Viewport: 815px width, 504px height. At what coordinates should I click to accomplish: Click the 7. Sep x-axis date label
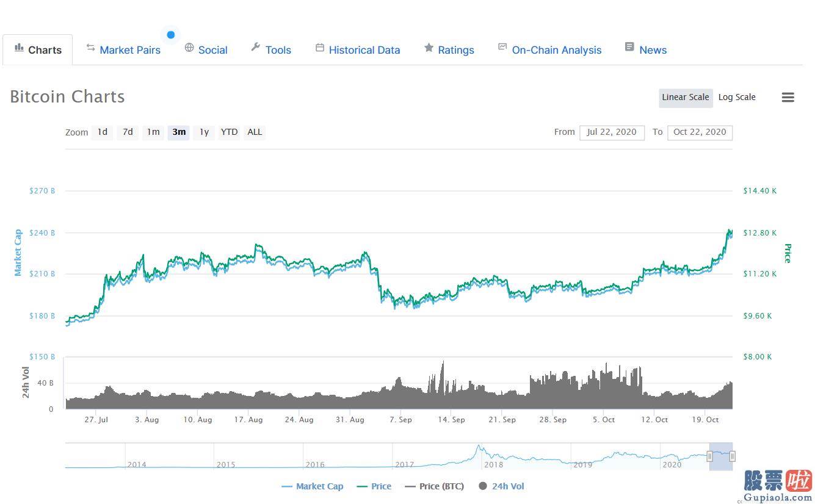click(x=400, y=420)
